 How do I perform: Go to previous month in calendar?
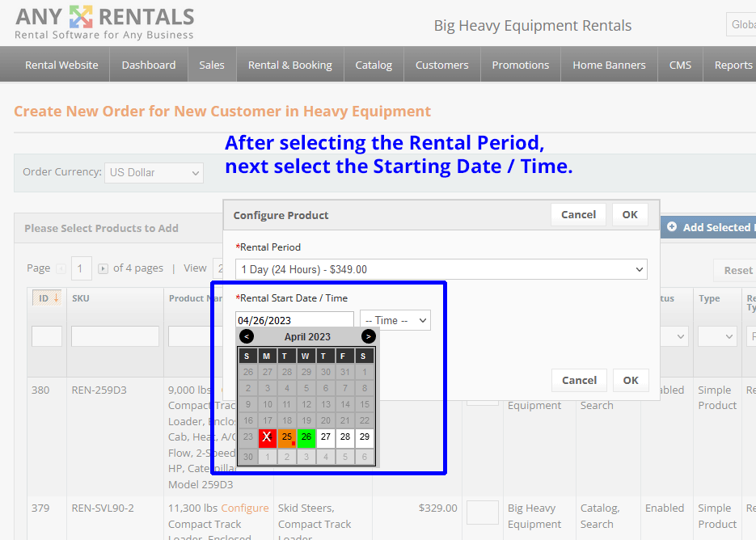pos(247,336)
